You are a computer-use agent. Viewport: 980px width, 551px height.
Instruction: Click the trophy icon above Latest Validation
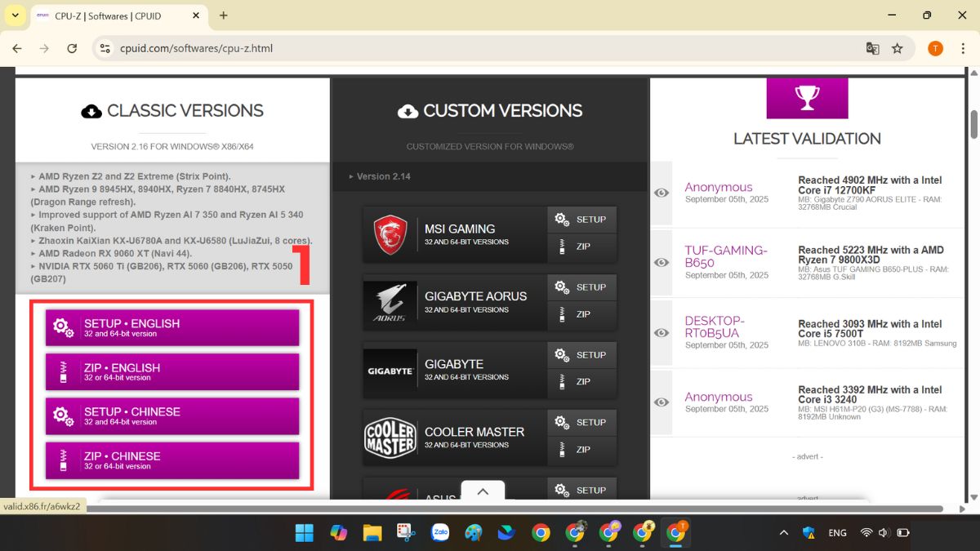(x=807, y=98)
